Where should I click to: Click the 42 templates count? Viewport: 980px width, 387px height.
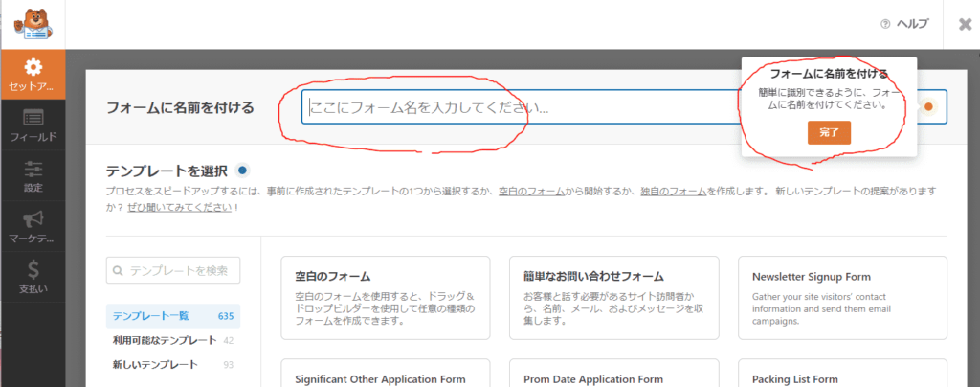(x=228, y=341)
